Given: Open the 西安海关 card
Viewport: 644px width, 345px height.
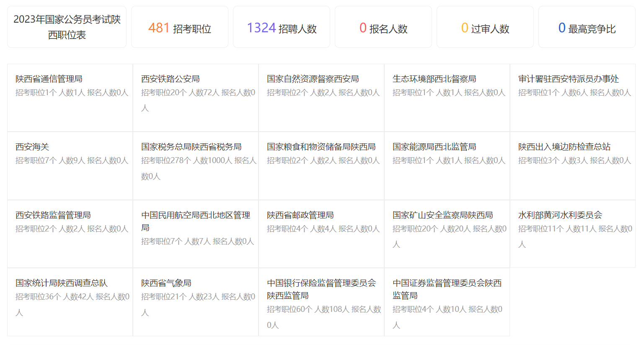Looking at the screenshot, I should pyautogui.click(x=70, y=166).
